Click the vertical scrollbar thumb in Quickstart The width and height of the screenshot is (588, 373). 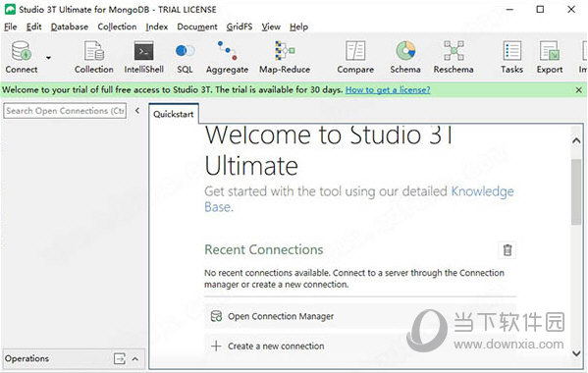pyautogui.click(x=576, y=192)
